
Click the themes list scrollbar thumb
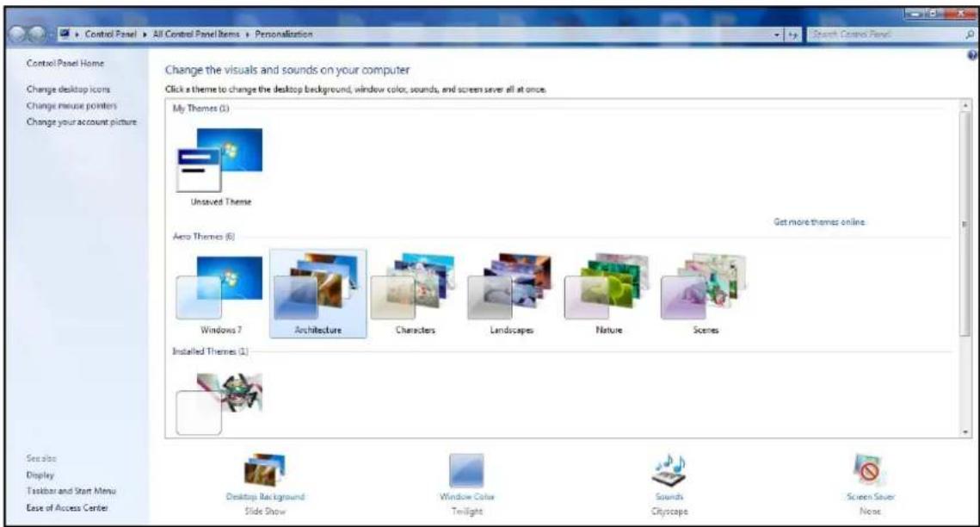point(966,224)
